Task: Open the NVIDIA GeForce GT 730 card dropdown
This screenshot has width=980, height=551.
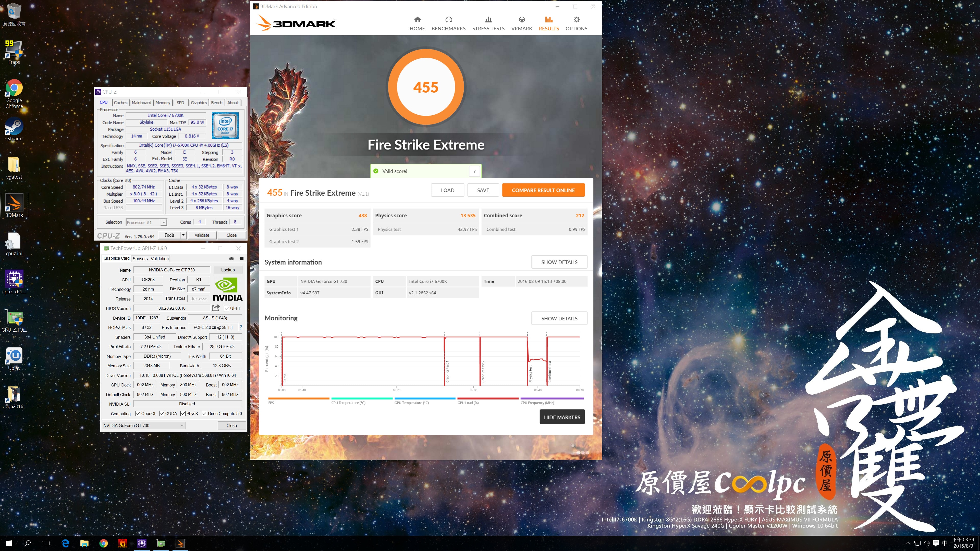Action: click(x=144, y=425)
